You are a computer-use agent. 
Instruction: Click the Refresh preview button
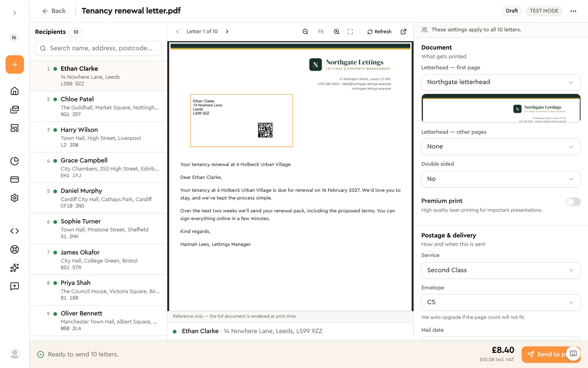point(379,32)
